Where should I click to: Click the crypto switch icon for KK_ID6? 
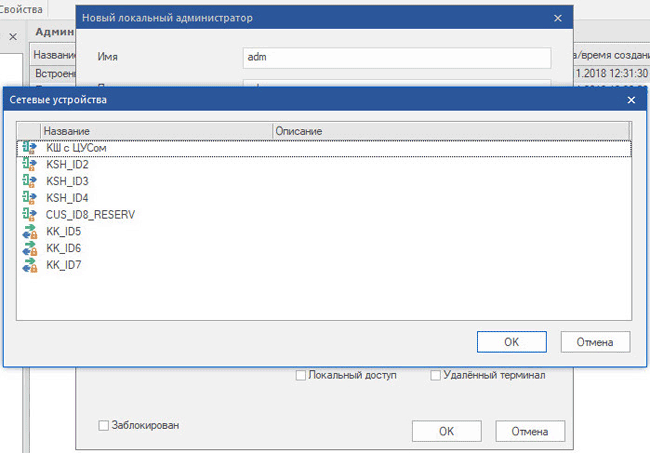[29, 248]
